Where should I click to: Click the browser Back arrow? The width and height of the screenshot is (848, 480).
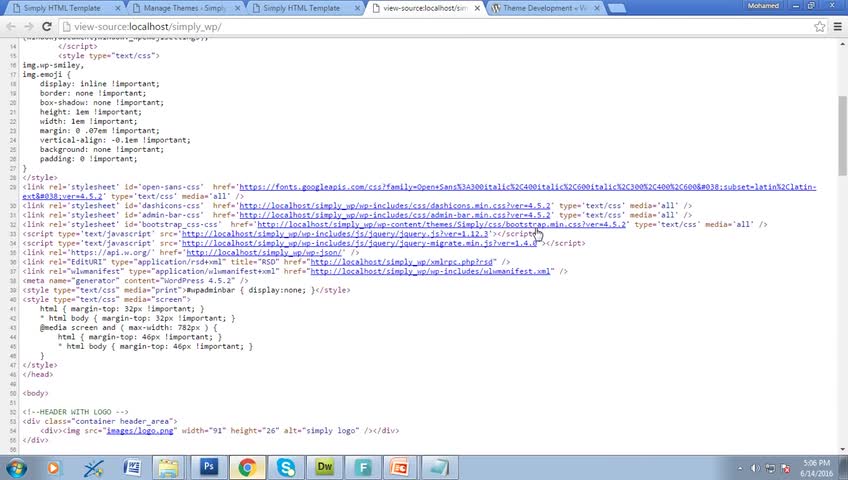pos(11,26)
